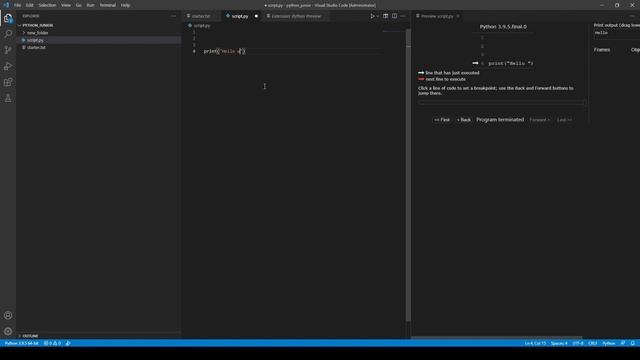Open the Search view in the activity bar
The height and width of the screenshot is (360, 640).
point(8,33)
